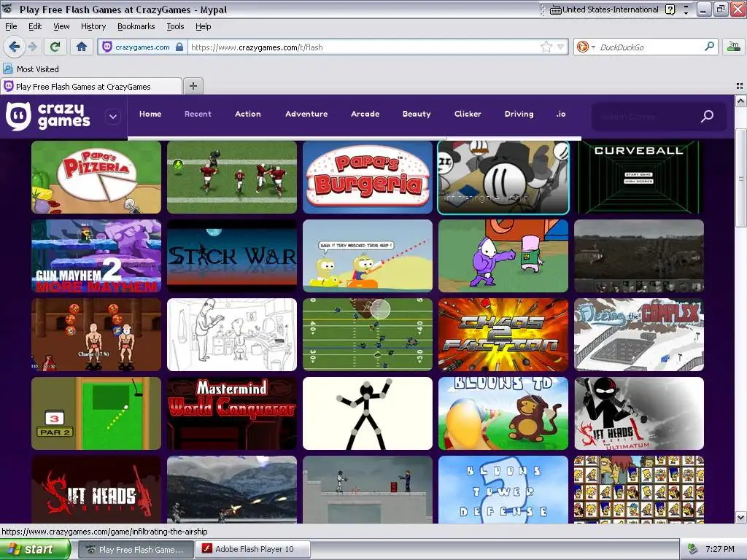This screenshot has width=747, height=560.
Task: Reload the page with the refresh icon
Action: click(55, 47)
